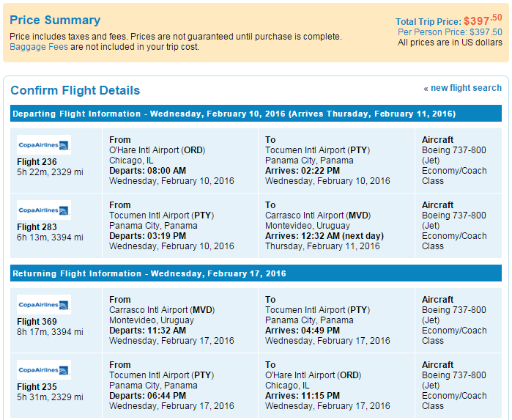Screen dimensions: 512x420
Task: Click the Flight 235 label
Action: (x=37, y=387)
